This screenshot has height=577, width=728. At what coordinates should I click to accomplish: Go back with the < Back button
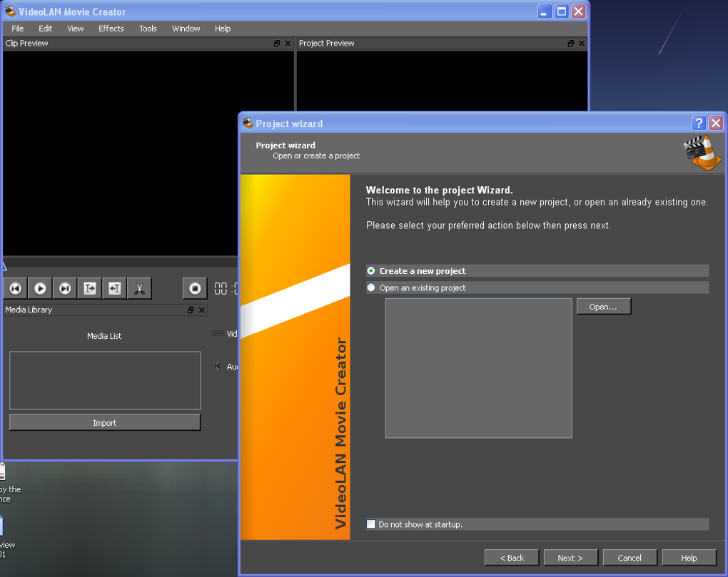(x=512, y=558)
